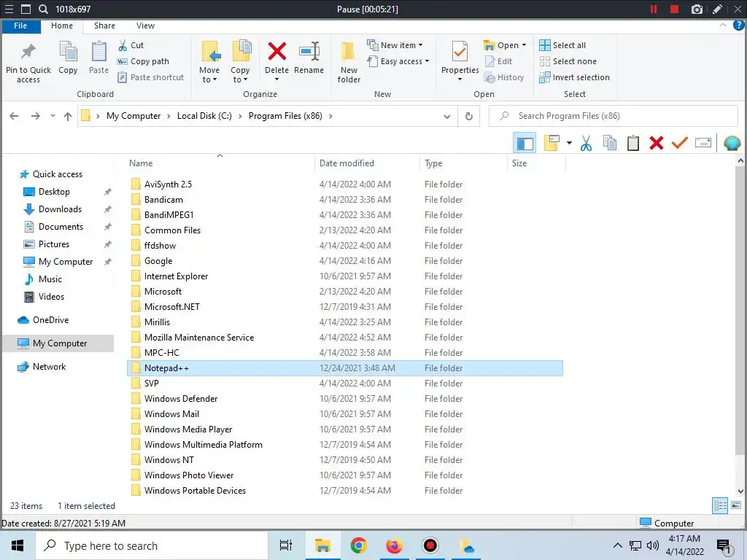Click Invert selection
This screenshot has height=560, width=747.
(x=575, y=77)
